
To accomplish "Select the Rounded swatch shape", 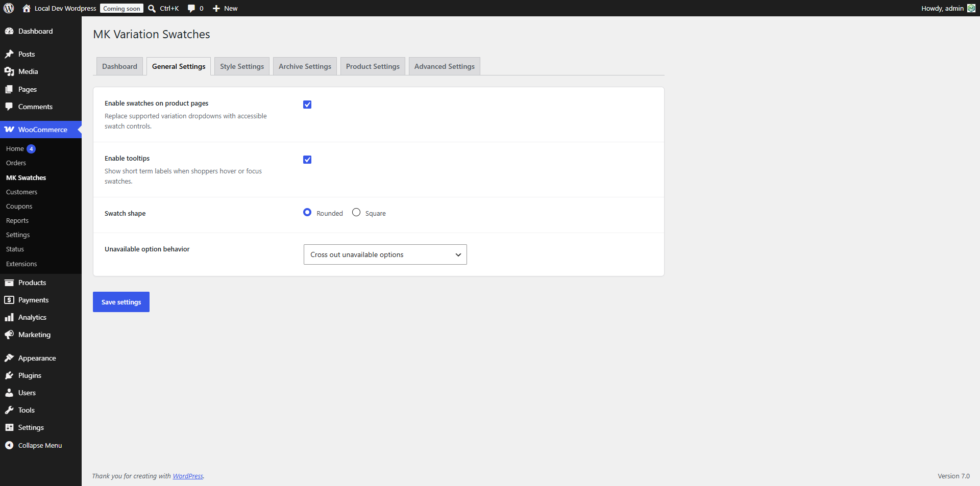I will [307, 212].
